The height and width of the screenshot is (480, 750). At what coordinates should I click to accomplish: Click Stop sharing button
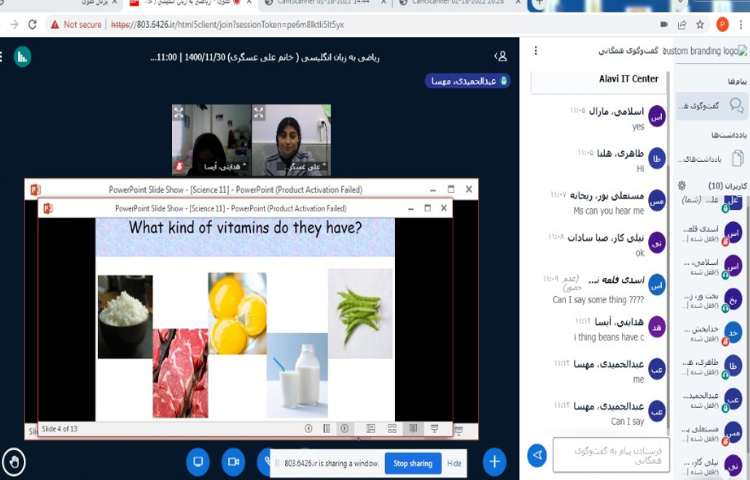pos(413,463)
